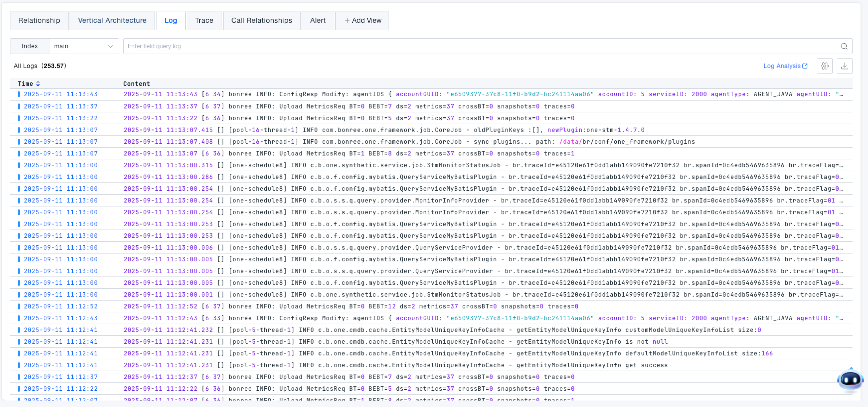Click the search magnifier icon
Screen dimensions: 868x407
[844, 46]
